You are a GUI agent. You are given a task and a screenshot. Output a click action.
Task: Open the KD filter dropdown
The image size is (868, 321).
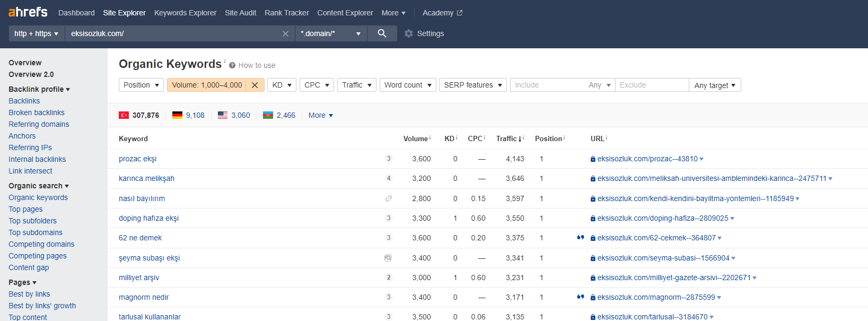click(x=282, y=85)
